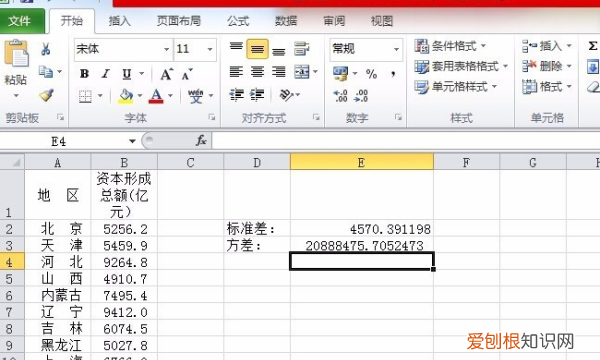This screenshot has width=600, height=360.
Task: Cut selection with the scissors icon
Action: (46, 49)
